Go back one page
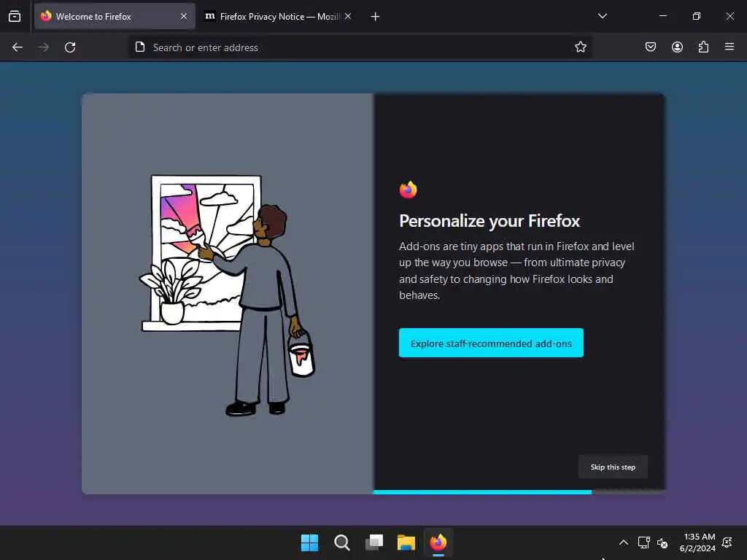747x560 pixels. click(x=18, y=47)
